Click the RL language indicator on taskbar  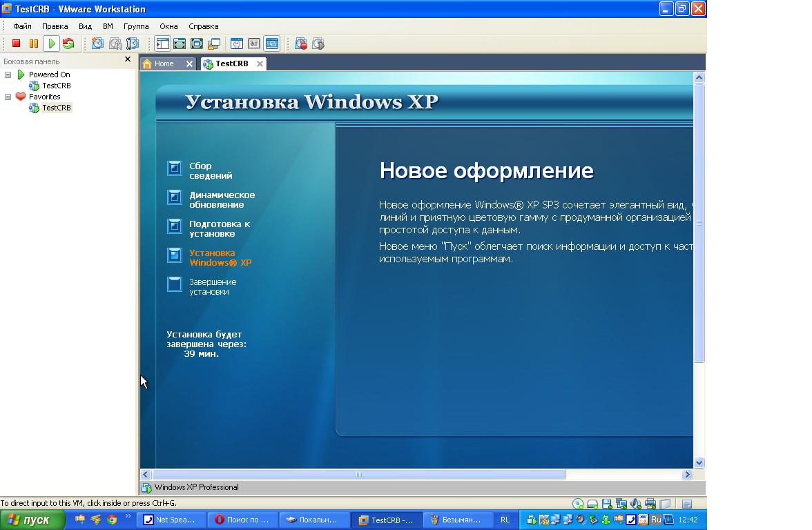(505, 520)
